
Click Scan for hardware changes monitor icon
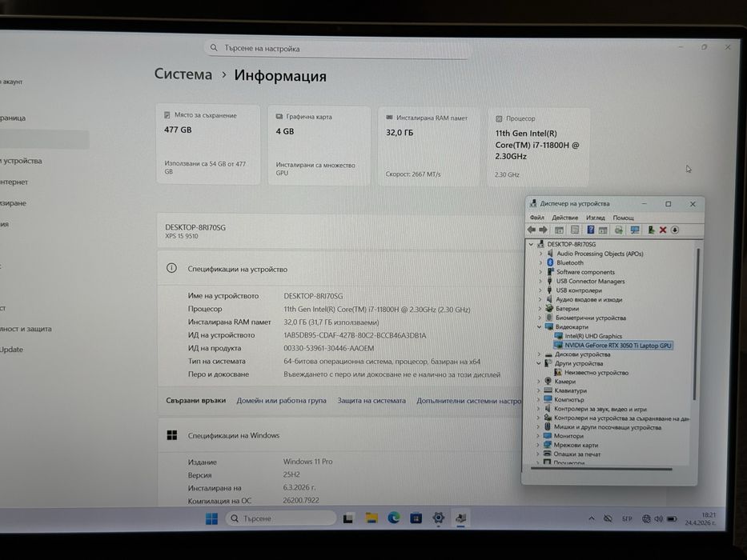pyautogui.click(x=635, y=230)
